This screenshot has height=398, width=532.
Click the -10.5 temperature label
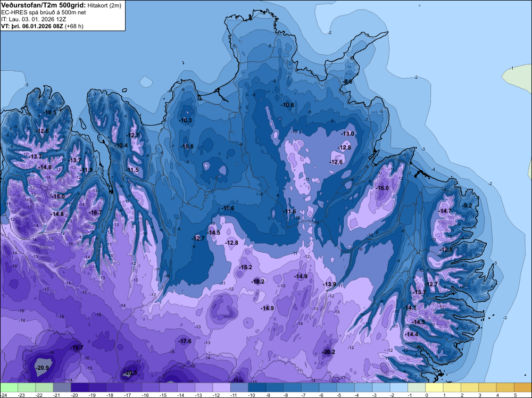50,112
